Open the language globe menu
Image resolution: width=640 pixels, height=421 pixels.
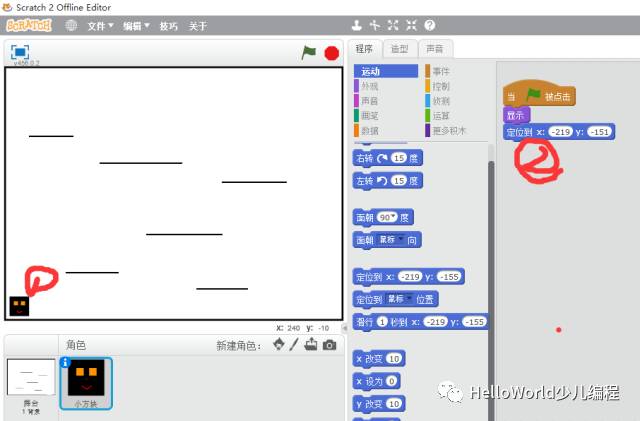point(71,25)
